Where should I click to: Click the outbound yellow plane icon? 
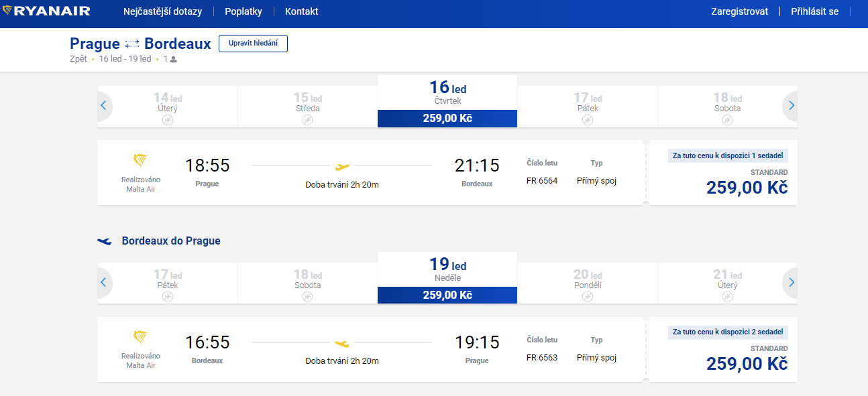pyautogui.click(x=342, y=166)
